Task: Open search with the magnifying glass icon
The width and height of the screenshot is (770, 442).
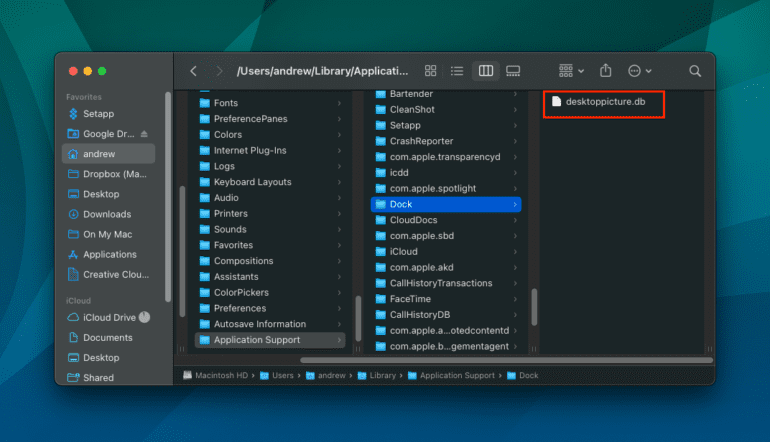Action: pos(695,71)
